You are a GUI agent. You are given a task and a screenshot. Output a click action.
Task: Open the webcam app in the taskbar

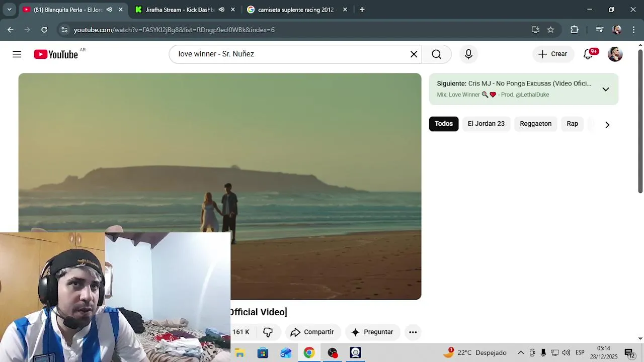(x=356, y=352)
